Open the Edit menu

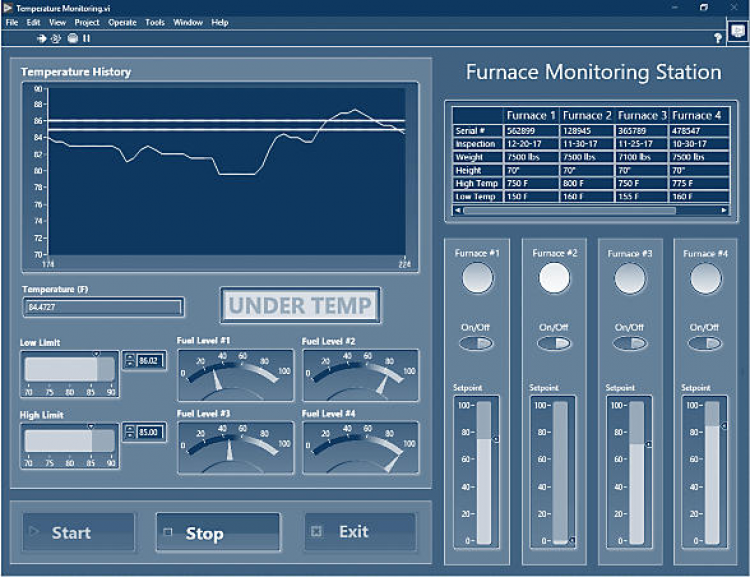tap(33, 22)
